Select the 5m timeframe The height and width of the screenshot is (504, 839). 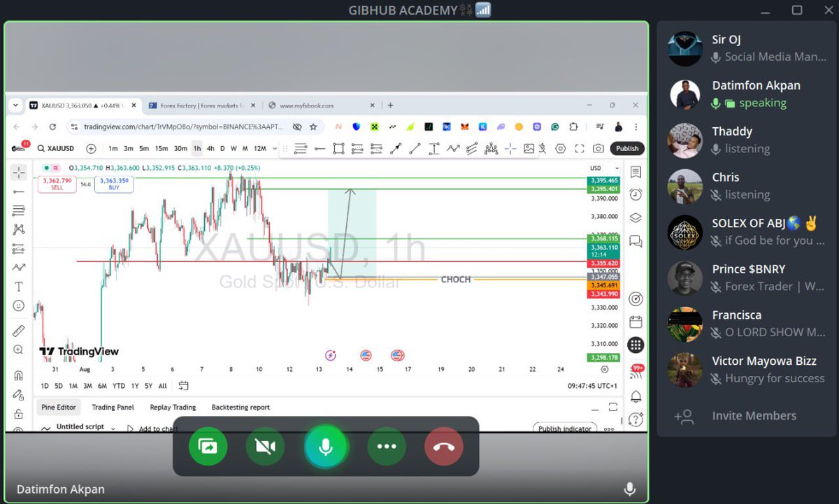[143, 148]
